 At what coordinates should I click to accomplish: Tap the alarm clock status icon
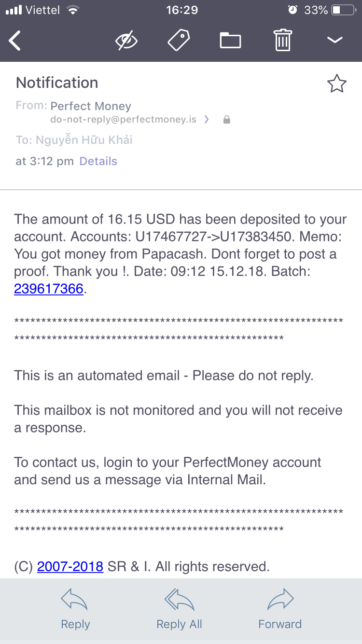pyautogui.click(x=292, y=10)
